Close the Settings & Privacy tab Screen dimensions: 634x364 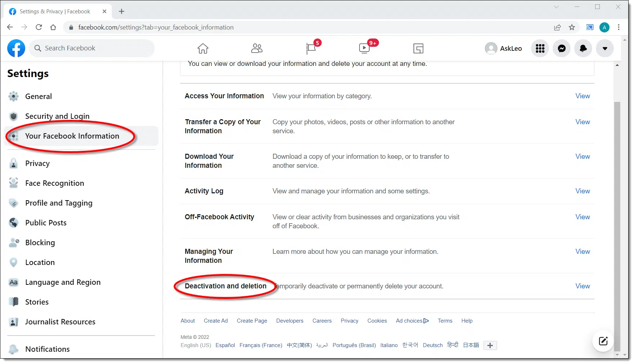(x=104, y=12)
